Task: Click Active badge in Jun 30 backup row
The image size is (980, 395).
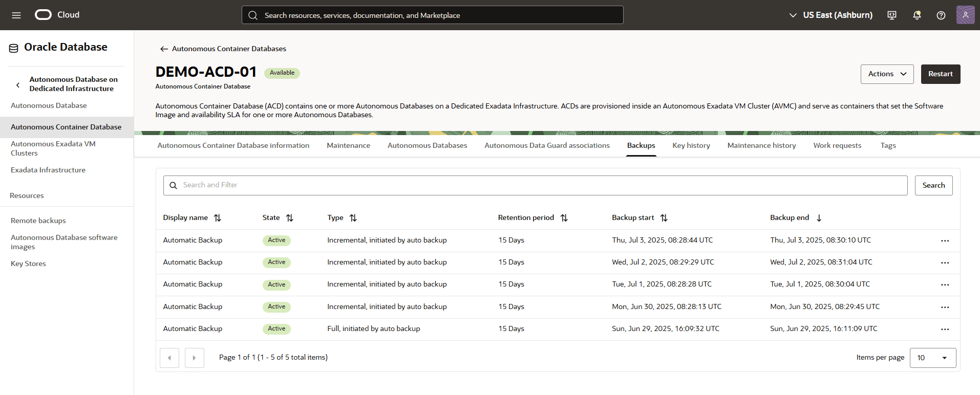Action: pyautogui.click(x=276, y=307)
